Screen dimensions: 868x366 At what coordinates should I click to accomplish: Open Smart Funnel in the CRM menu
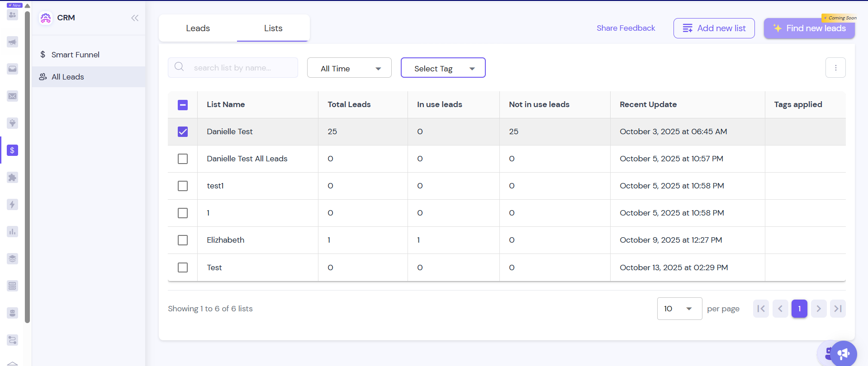[75, 55]
